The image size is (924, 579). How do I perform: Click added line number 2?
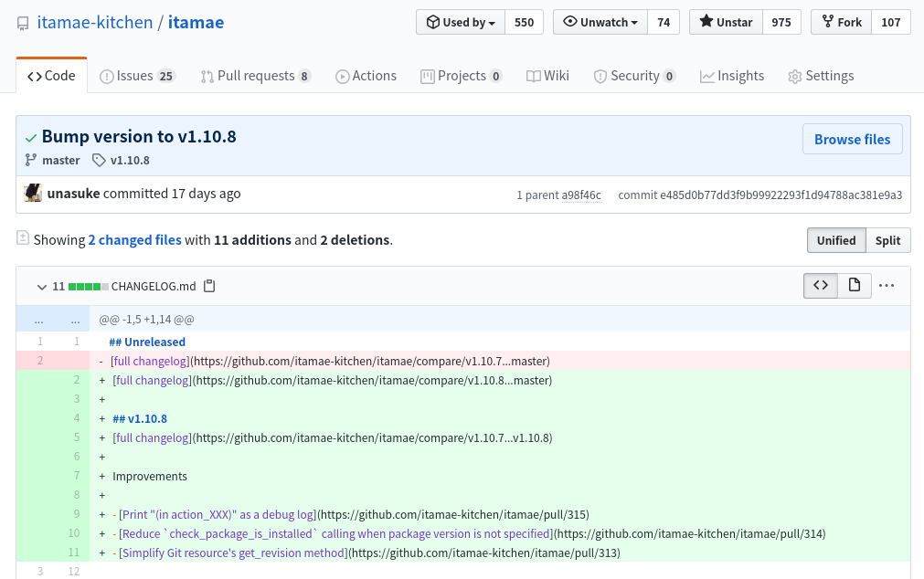click(x=76, y=380)
